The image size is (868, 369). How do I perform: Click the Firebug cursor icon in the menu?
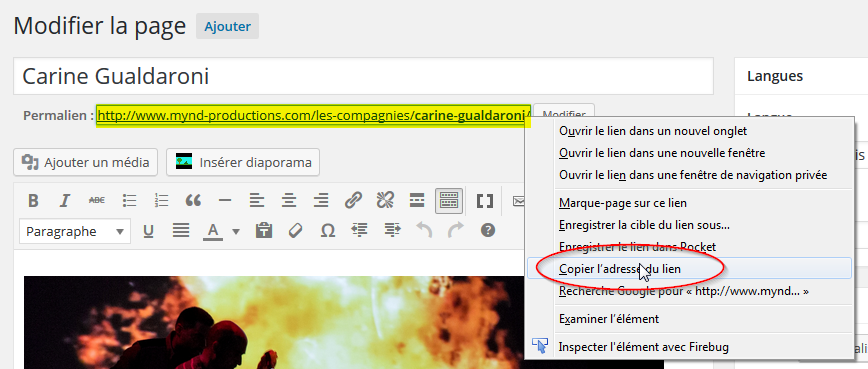pos(540,346)
